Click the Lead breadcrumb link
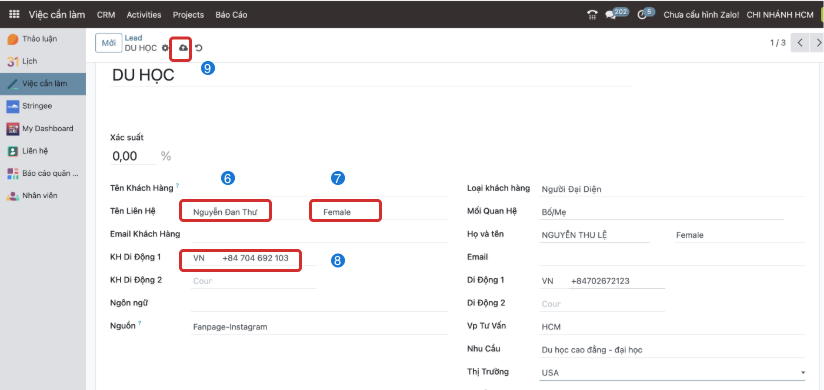The height and width of the screenshot is (390, 824). pyautogui.click(x=133, y=38)
